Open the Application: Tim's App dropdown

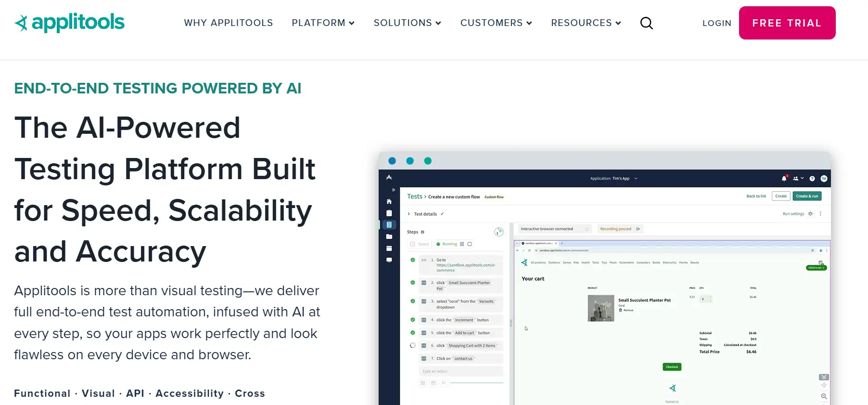pos(614,179)
